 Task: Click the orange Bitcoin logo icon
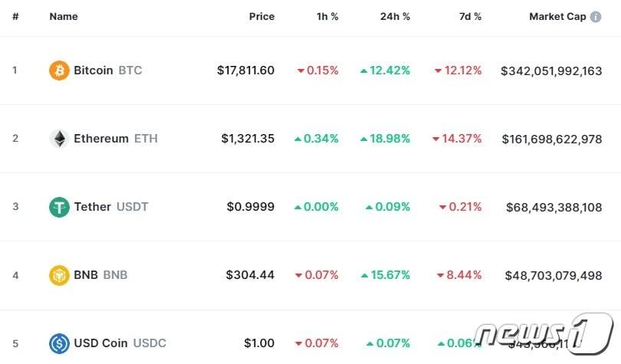point(59,71)
